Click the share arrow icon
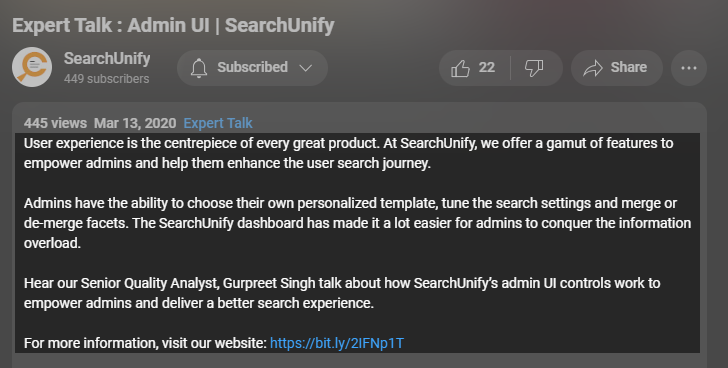 (x=593, y=68)
